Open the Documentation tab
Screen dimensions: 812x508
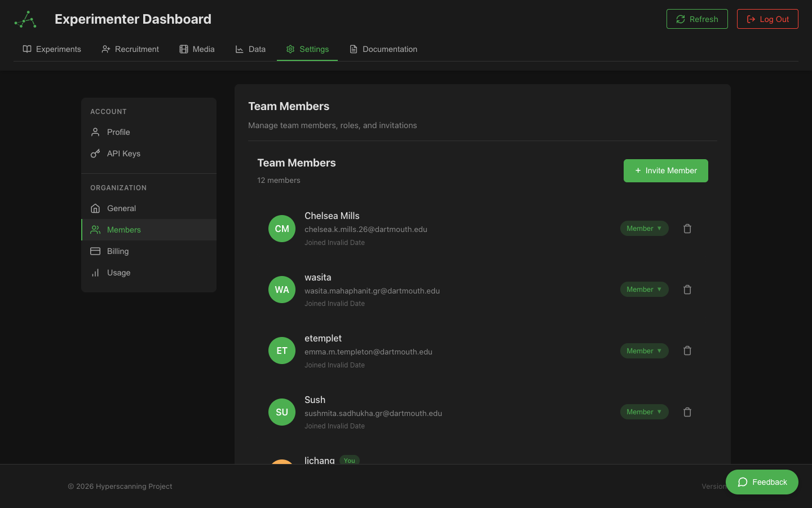tap(383, 49)
